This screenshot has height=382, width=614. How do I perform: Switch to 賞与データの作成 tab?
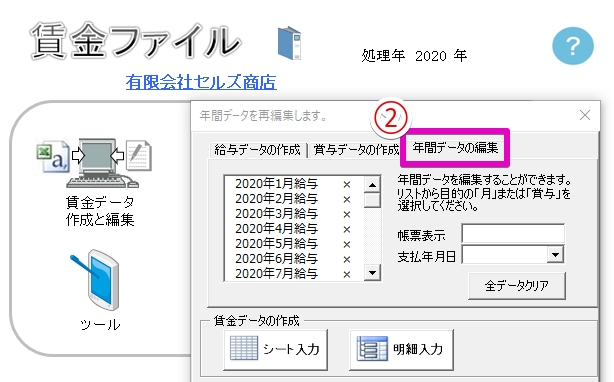click(x=356, y=150)
